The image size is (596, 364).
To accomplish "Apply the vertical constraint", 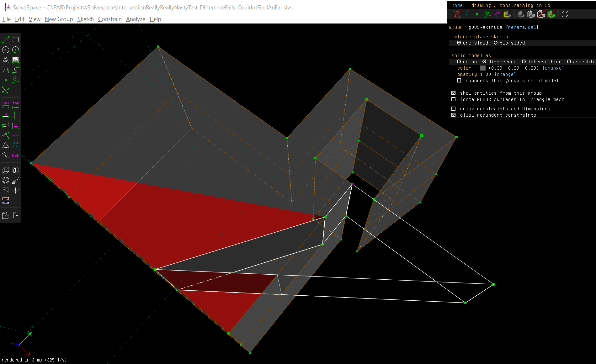I will coord(16,115).
